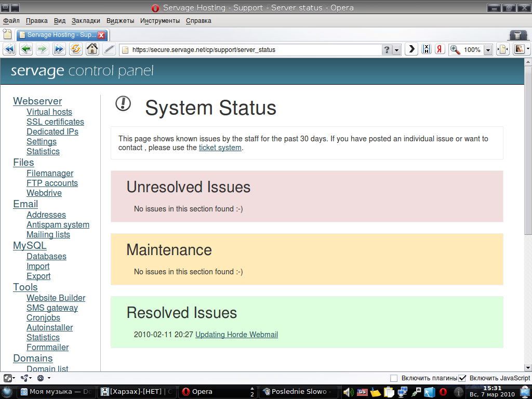The width and height of the screenshot is (532, 399).
Task: Open the Правка menu
Action: 37,21
